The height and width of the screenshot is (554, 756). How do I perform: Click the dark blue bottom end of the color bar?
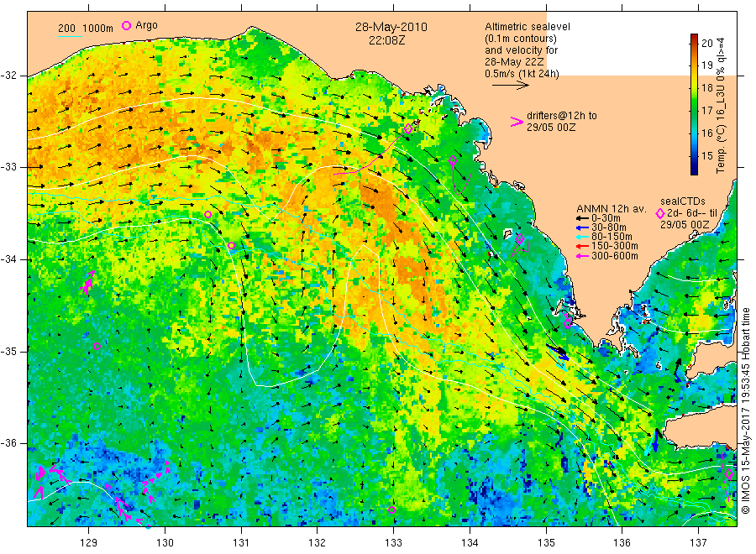point(695,170)
